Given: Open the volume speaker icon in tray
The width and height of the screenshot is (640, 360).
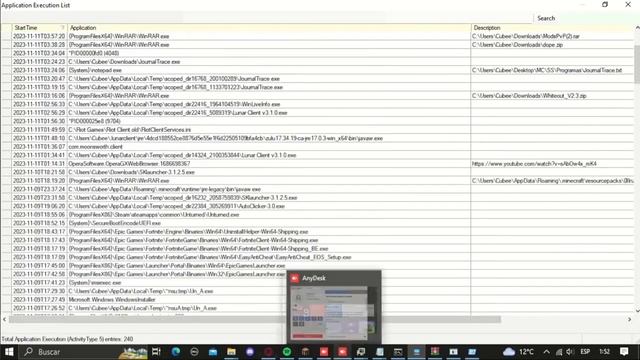Looking at the screenshot, I should click(x=570, y=351).
